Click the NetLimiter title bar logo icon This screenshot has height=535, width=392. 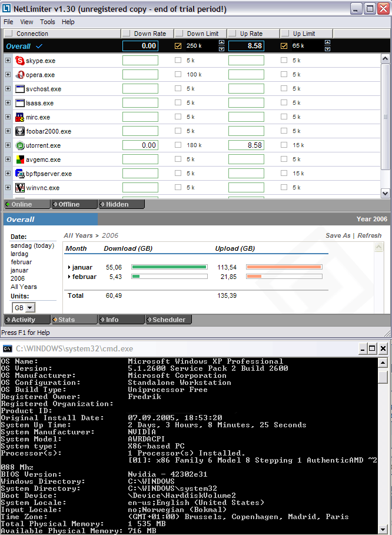tap(6, 8)
